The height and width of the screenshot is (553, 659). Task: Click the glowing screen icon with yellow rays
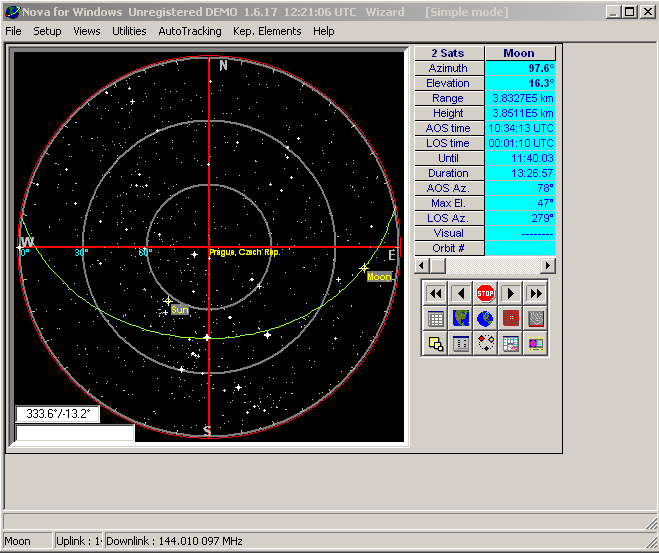pyautogui.click(x=537, y=344)
